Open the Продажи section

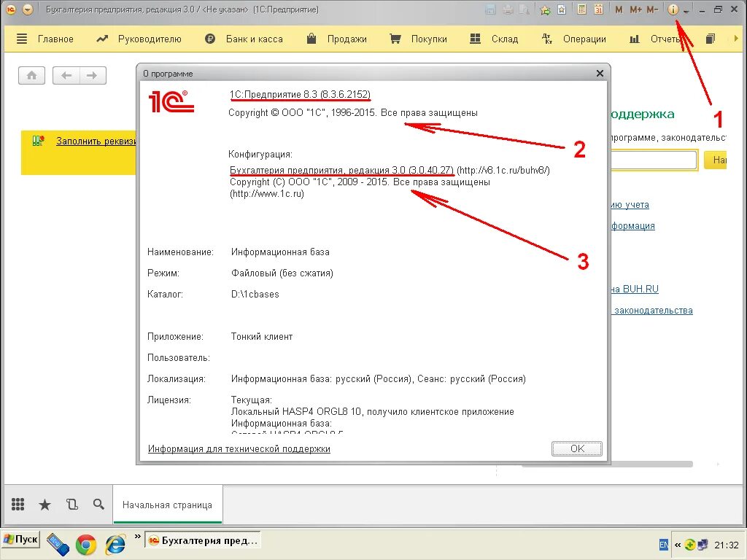coord(336,39)
